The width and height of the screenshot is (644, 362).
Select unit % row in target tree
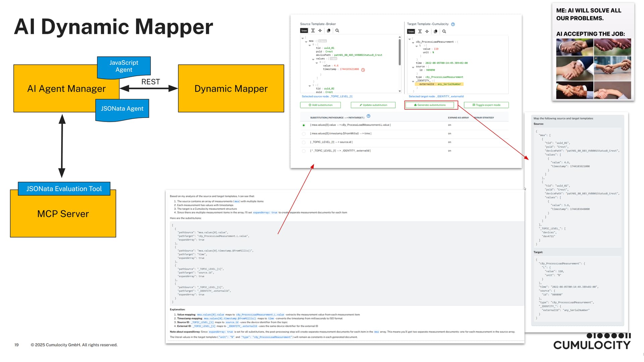coord(429,52)
